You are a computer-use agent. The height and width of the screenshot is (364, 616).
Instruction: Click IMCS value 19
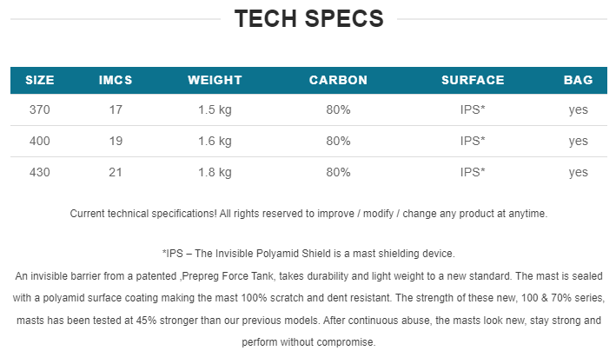[116, 141]
